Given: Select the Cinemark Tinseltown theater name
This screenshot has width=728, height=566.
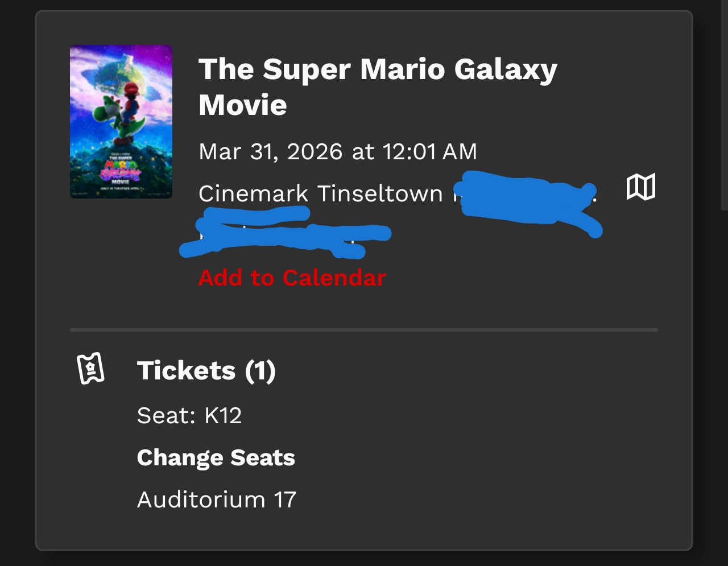Looking at the screenshot, I should point(320,194).
